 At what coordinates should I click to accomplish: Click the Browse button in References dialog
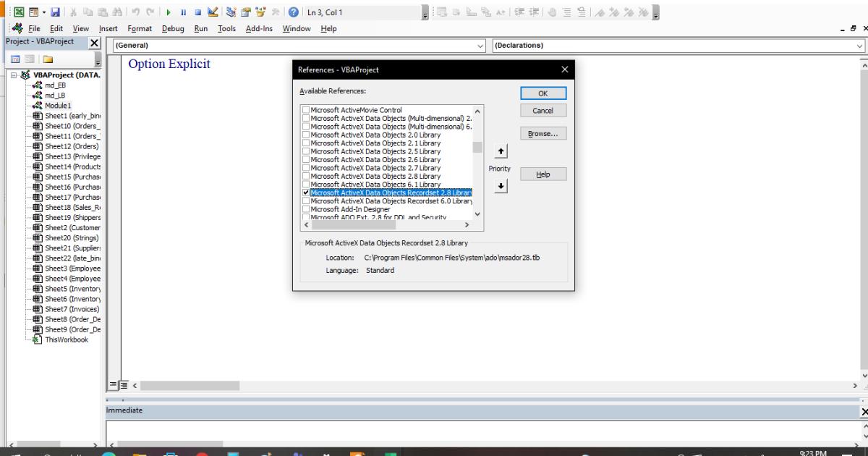[542, 133]
